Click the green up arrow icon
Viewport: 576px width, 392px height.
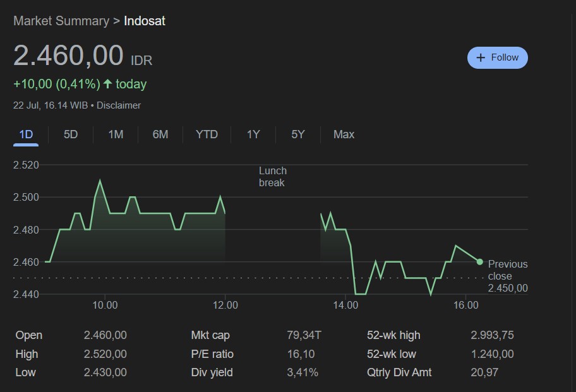click(107, 84)
